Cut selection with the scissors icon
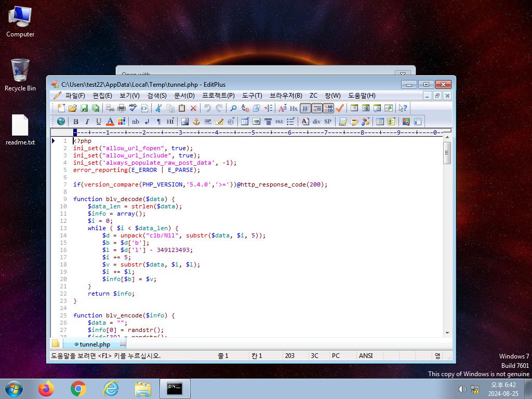Image resolution: width=532 pixels, height=399 pixels. pyautogui.click(x=158, y=108)
